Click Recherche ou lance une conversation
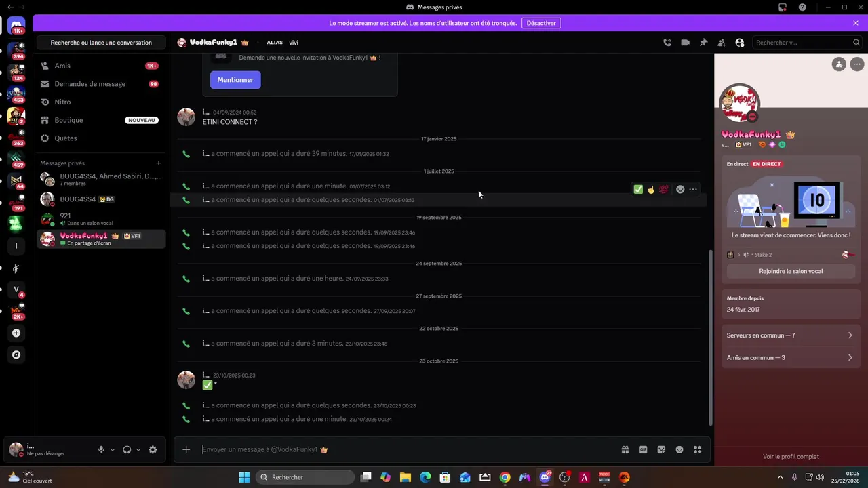Screen dimensions: 868x488 (101, 43)
